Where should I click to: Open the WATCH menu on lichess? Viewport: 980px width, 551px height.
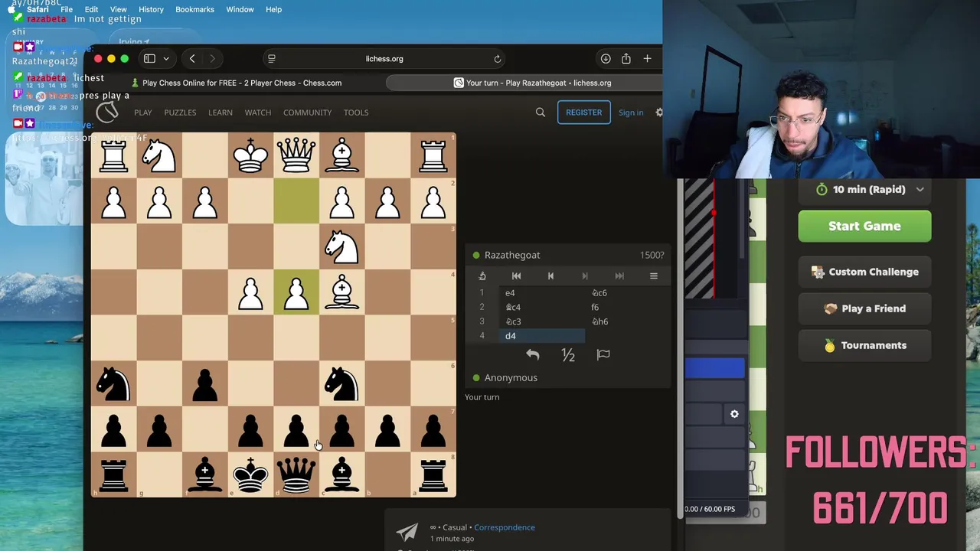(x=258, y=112)
